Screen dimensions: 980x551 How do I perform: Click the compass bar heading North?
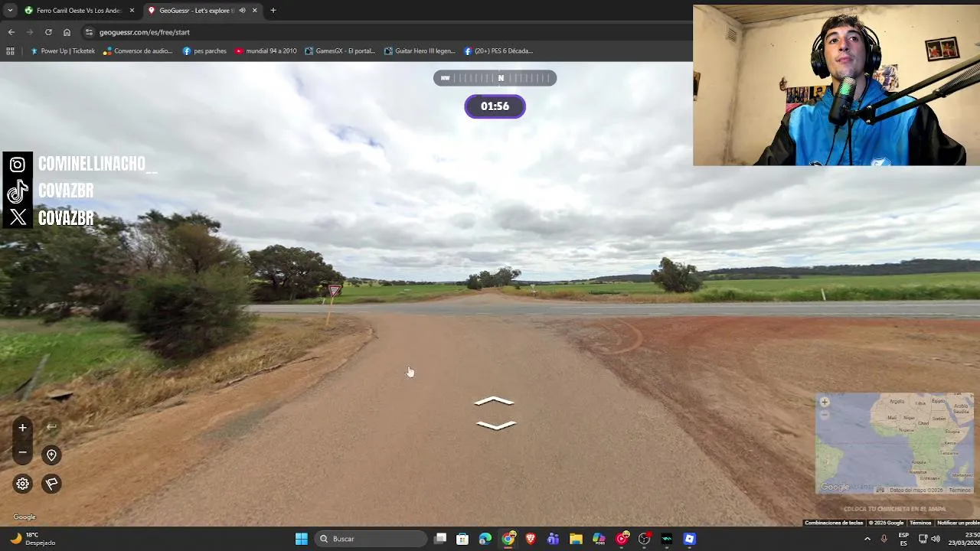tap(495, 78)
